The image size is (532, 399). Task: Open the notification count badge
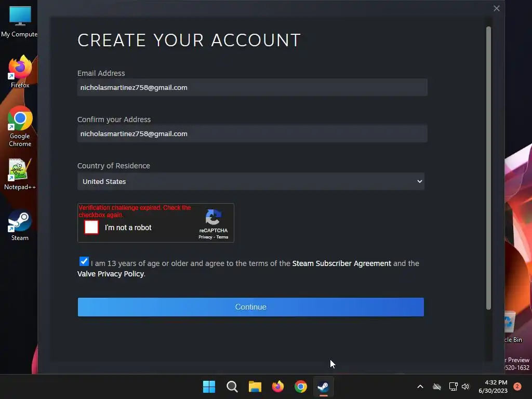click(517, 387)
